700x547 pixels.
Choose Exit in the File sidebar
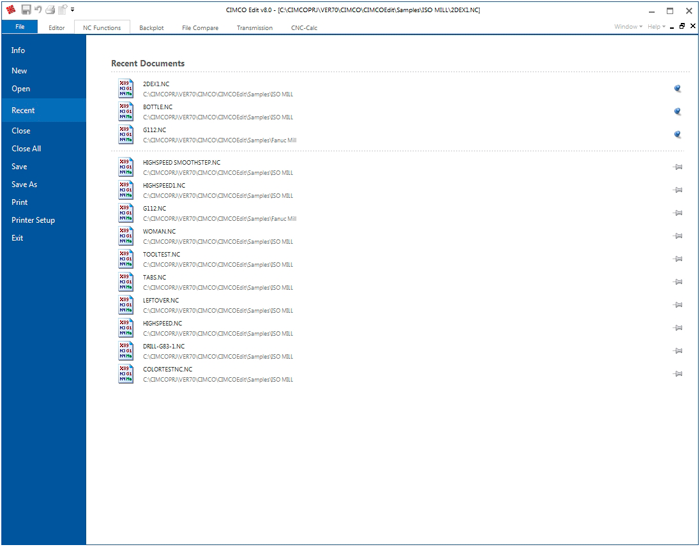click(43, 238)
